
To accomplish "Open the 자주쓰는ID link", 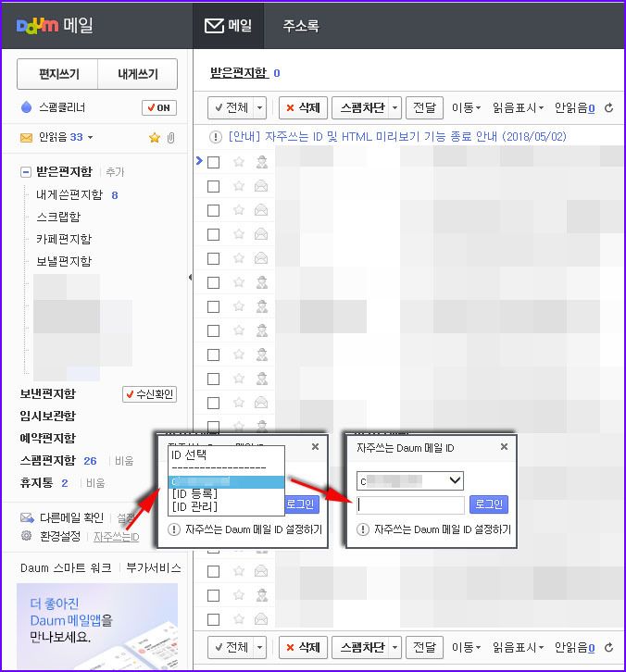I will (x=116, y=537).
